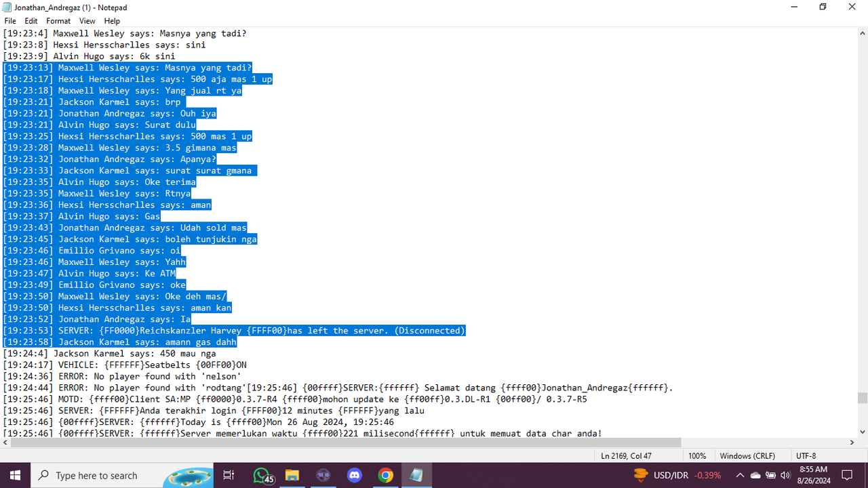Click line 'Maxwell Wesley says: Yahh'
The height and width of the screenshot is (488, 868).
94,262
